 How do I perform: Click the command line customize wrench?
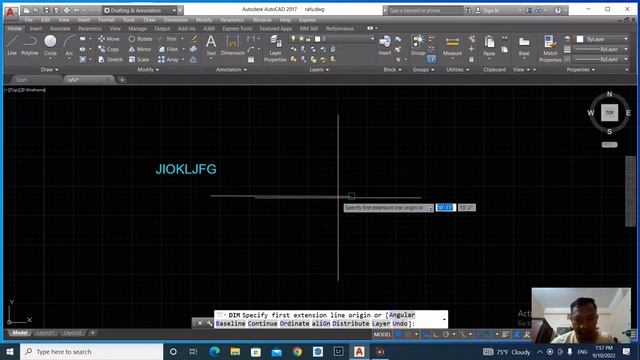[x=209, y=323]
